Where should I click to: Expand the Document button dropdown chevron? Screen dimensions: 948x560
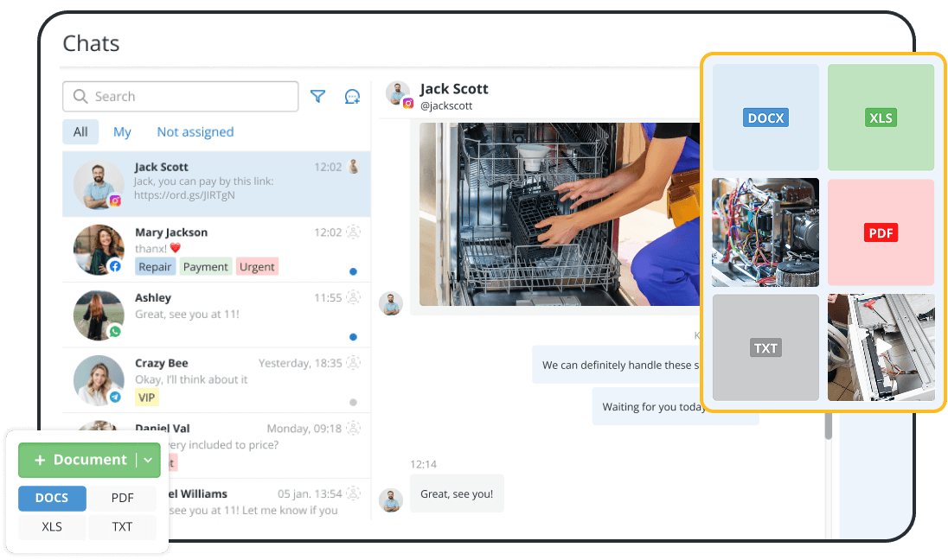[147, 460]
